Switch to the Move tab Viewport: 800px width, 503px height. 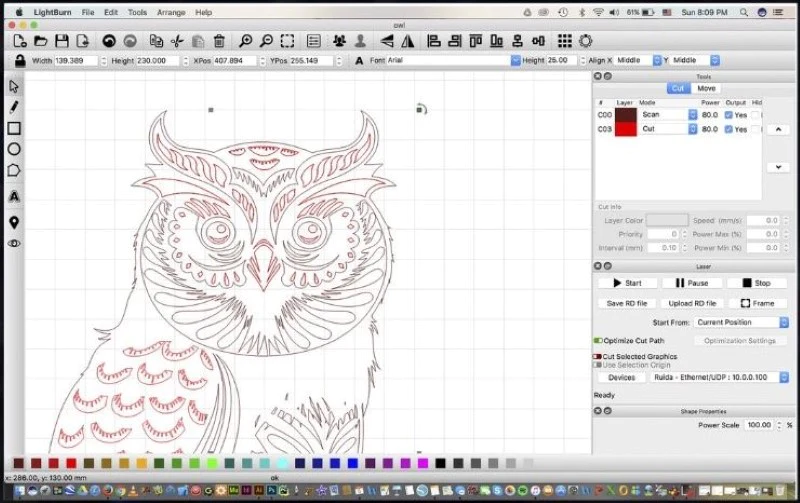tap(707, 89)
